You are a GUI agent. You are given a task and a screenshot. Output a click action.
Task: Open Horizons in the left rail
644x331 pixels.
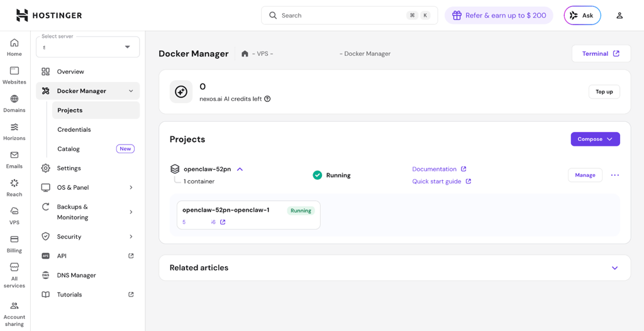click(14, 132)
